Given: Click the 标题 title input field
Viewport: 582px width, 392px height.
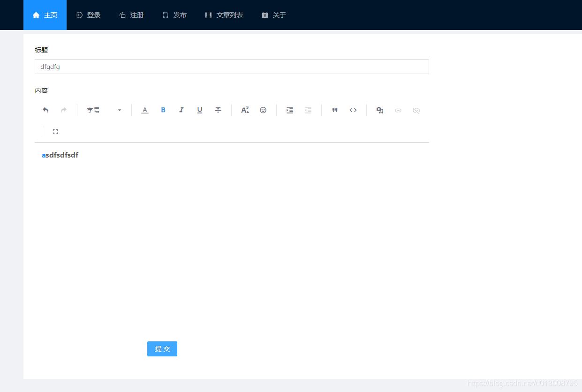Looking at the screenshot, I should pos(232,67).
